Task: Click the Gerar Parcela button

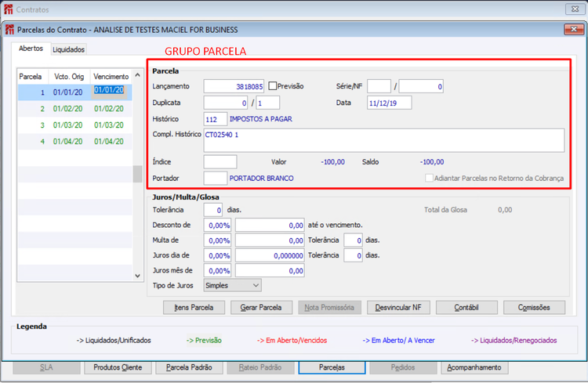Action: pyautogui.click(x=261, y=307)
